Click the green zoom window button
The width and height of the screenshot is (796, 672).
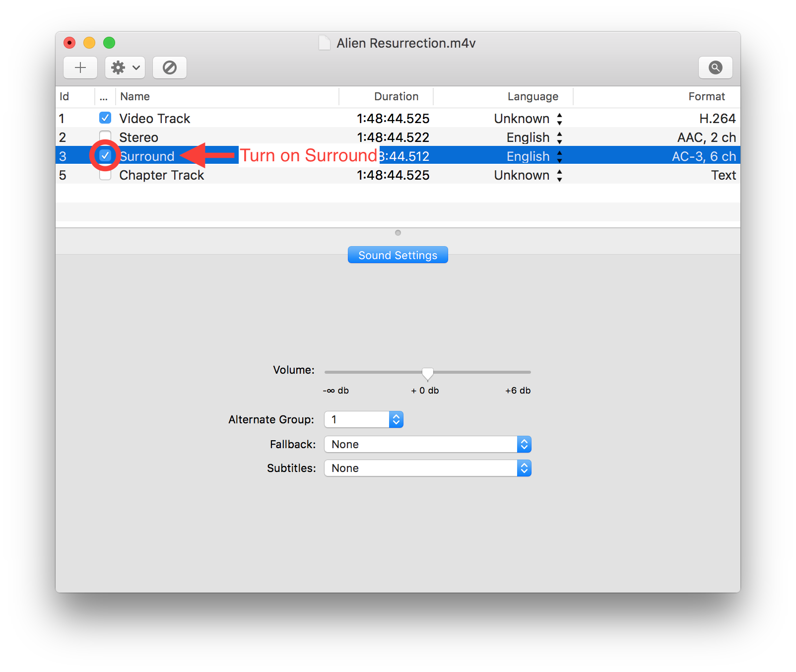click(109, 43)
